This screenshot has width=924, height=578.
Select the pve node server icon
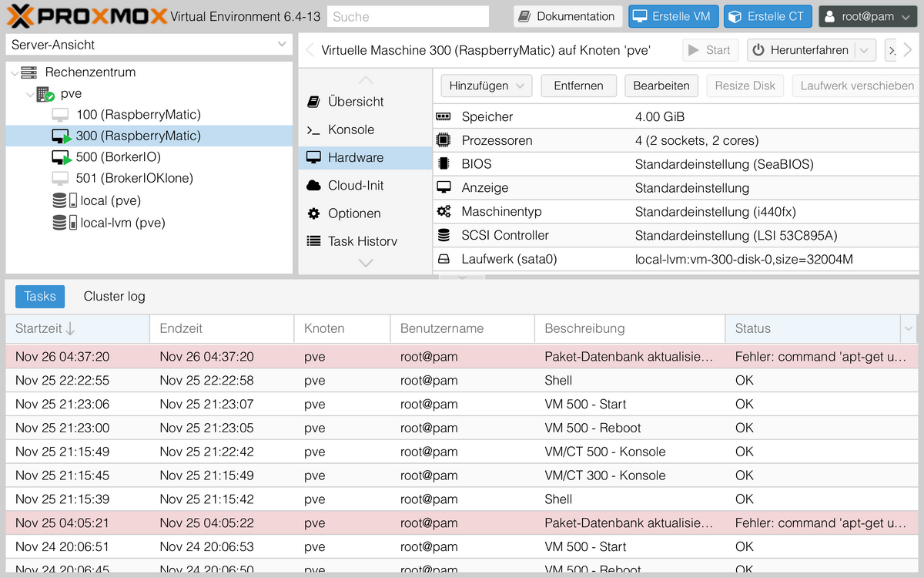[46, 94]
